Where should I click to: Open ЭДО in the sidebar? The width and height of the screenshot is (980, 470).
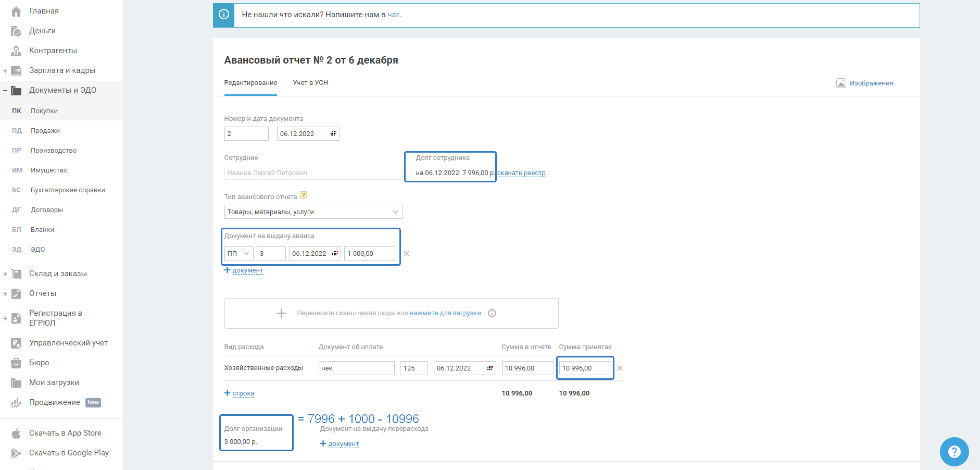(x=37, y=250)
